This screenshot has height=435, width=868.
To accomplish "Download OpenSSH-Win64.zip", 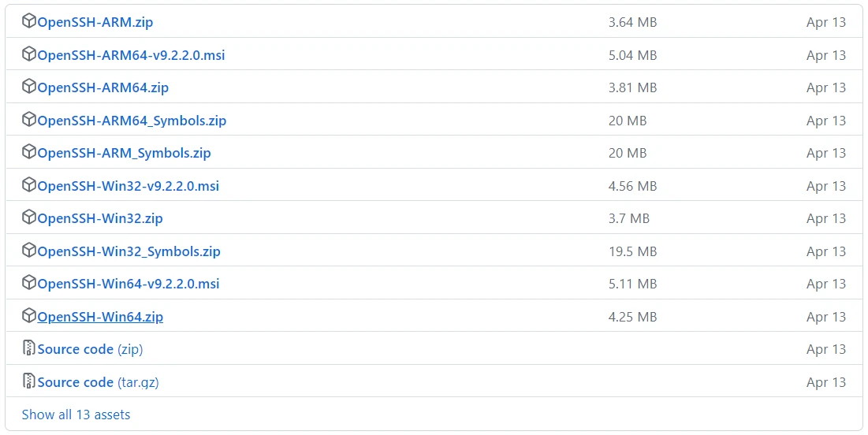I will [x=100, y=317].
